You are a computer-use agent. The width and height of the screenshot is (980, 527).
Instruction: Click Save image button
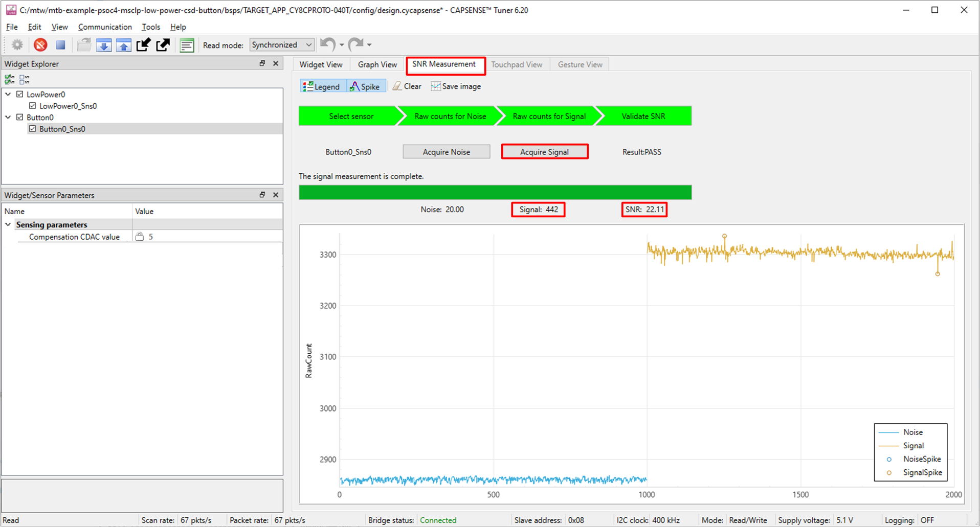click(456, 86)
